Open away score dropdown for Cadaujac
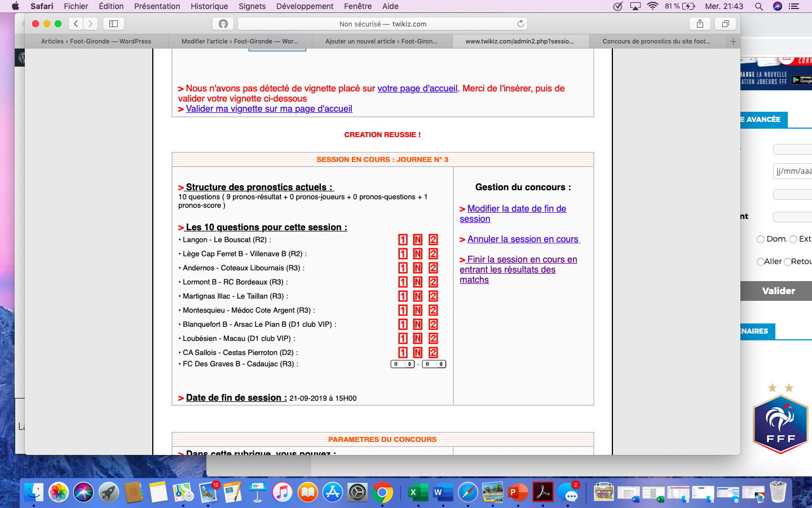Image resolution: width=812 pixels, height=508 pixels. click(x=434, y=364)
